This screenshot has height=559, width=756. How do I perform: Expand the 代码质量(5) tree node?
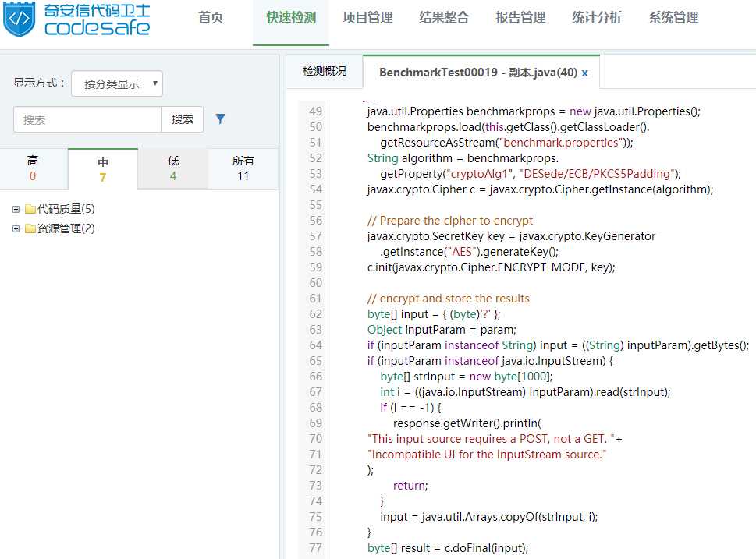[x=16, y=209]
